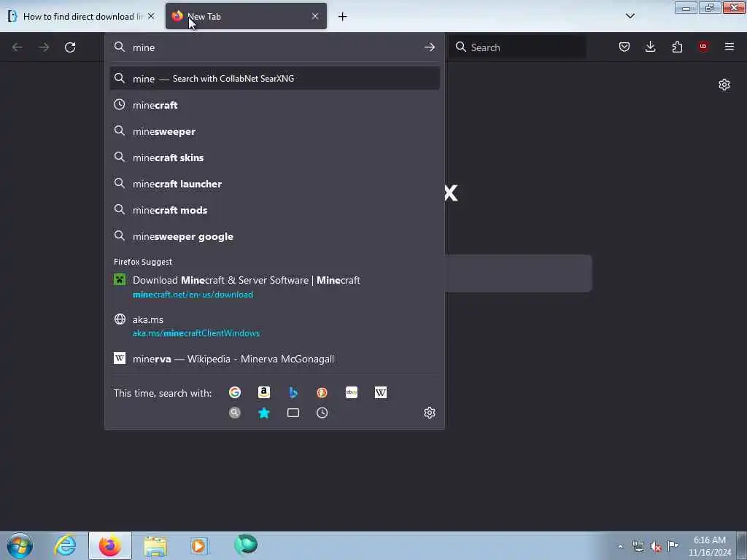
Task: Open a new tab with plus button
Action: pyautogui.click(x=343, y=17)
